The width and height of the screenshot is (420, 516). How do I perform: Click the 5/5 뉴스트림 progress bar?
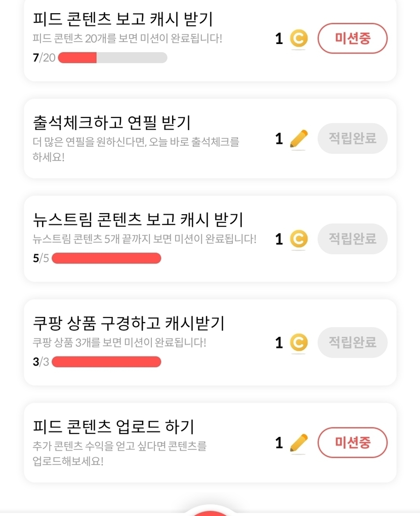click(x=106, y=258)
